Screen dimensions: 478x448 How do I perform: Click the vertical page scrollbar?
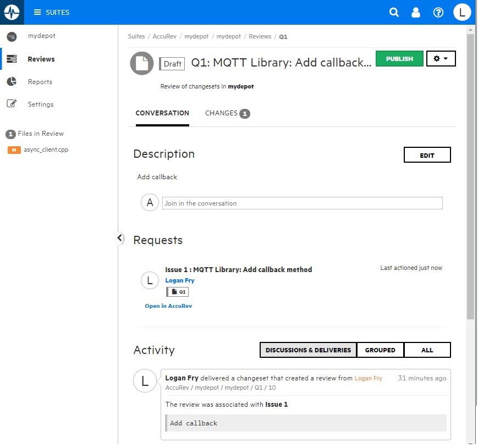coord(470,176)
